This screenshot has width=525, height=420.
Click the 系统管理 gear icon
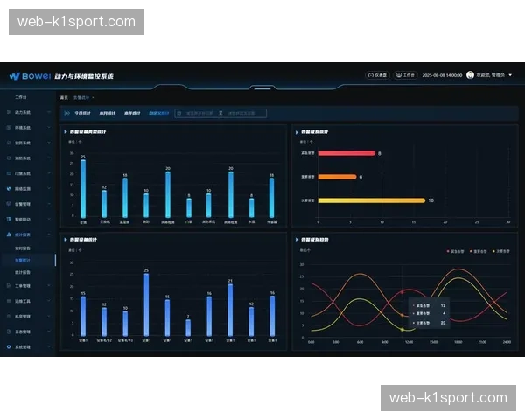tap(10, 347)
